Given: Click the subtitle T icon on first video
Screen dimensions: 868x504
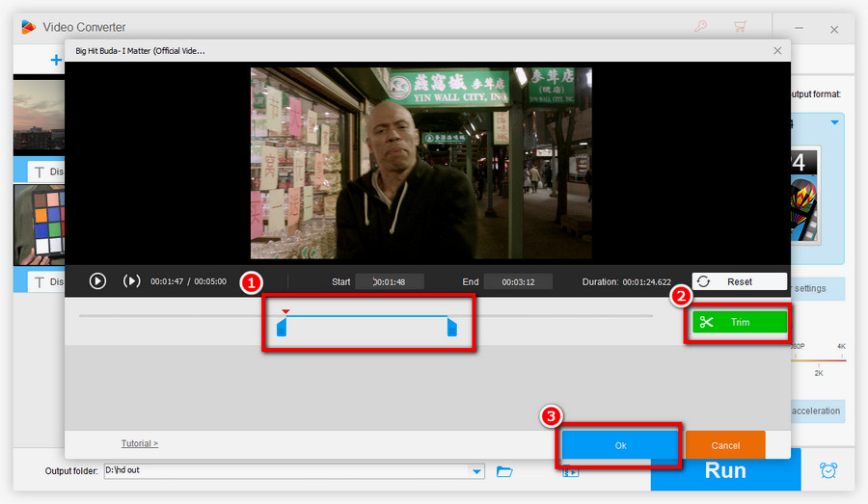Looking at the screenshot, I should pyautogui.click(x=40, y=172).
